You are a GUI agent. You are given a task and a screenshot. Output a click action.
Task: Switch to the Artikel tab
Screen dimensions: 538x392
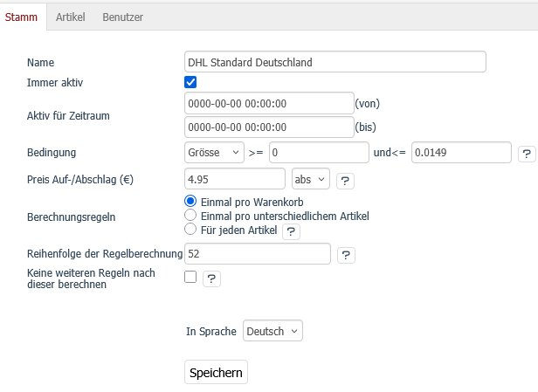tap(70, 17)
